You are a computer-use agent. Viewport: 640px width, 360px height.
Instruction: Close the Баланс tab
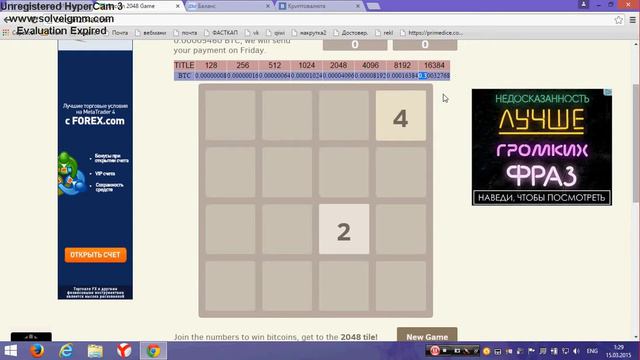tap(268, 6)
